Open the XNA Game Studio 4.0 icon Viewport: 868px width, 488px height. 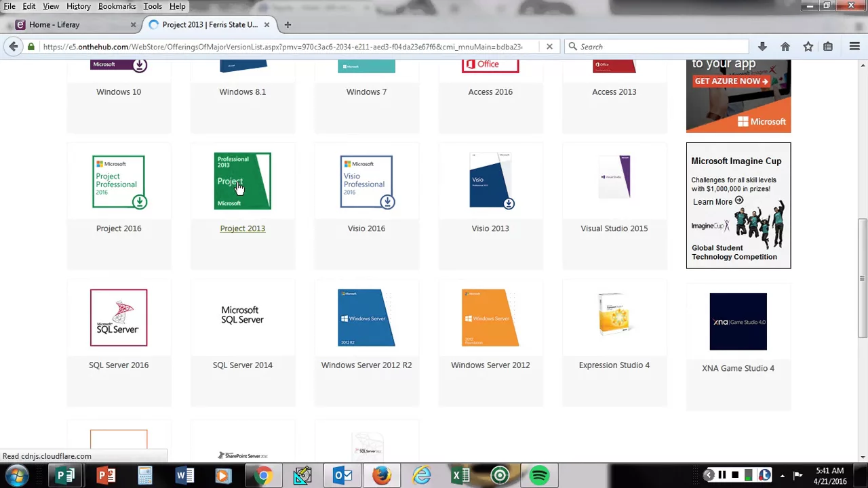click(x=738, y=321)
